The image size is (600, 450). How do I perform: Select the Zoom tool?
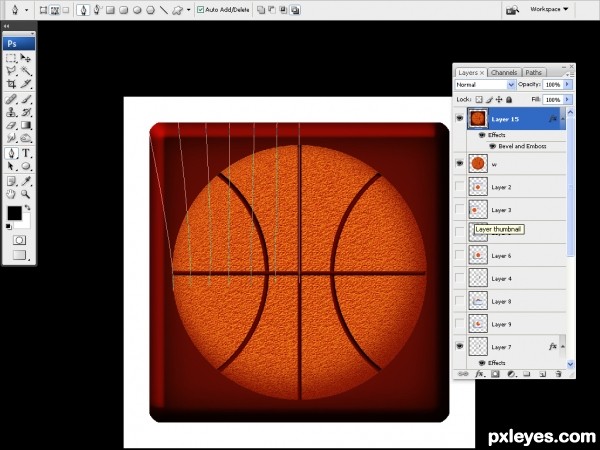(26, 194)
